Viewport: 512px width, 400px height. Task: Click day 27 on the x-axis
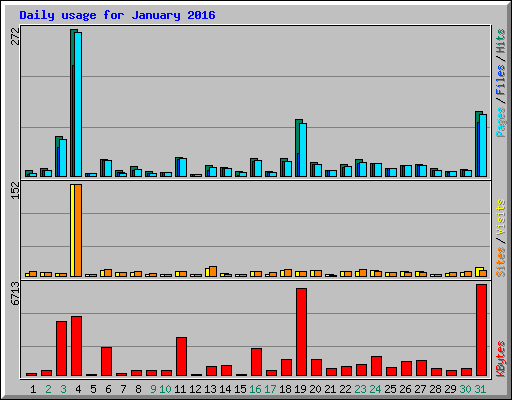click(x=420, y=389)
